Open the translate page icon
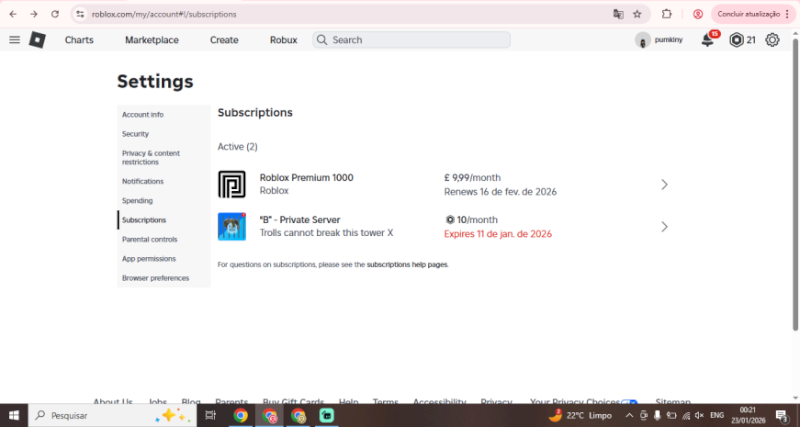This screenshot has height=427, width=800. [x=618, y=14]
